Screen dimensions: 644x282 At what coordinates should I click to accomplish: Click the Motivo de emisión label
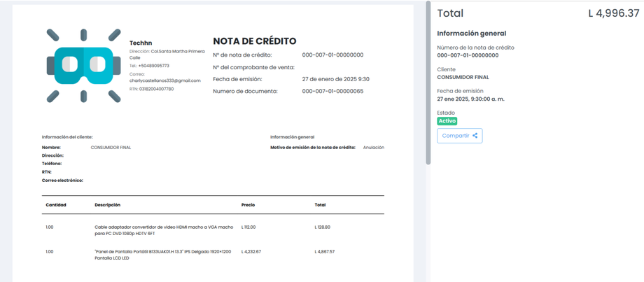(313, 148)
